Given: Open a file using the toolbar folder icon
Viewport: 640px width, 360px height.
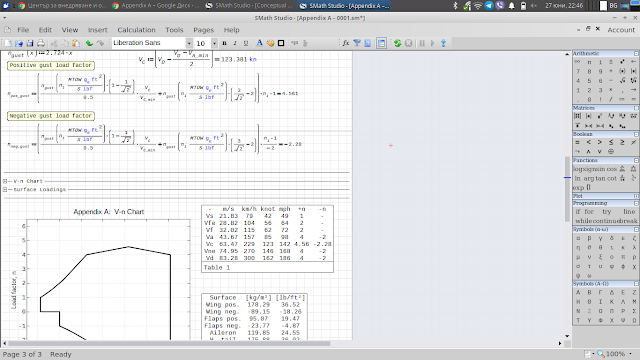Looking at the screenshot, I should [x=19, y=43].
